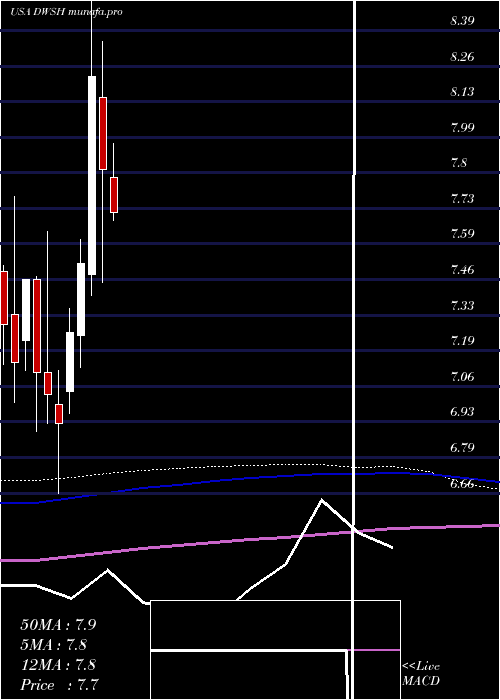Click the 7.19 price axis label
Screen dimensions: 500x700
pyautogui.click(x=462, y=341)
